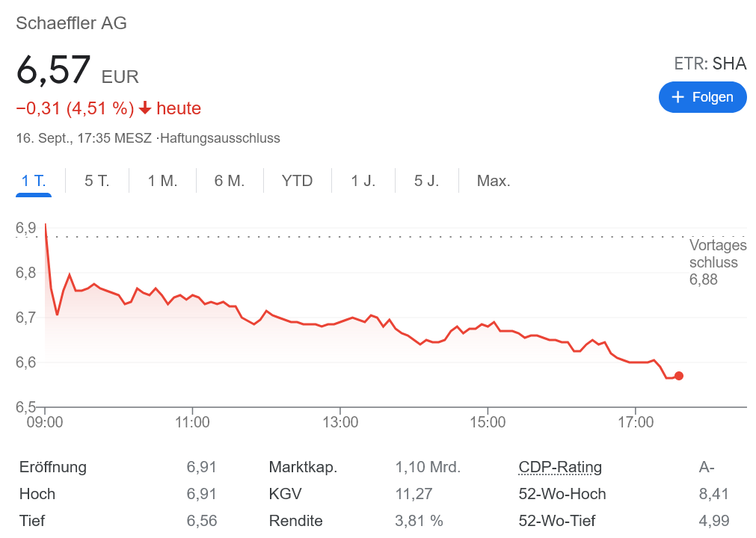
Task: Choose the Max. time range
Action: (494, 181)
